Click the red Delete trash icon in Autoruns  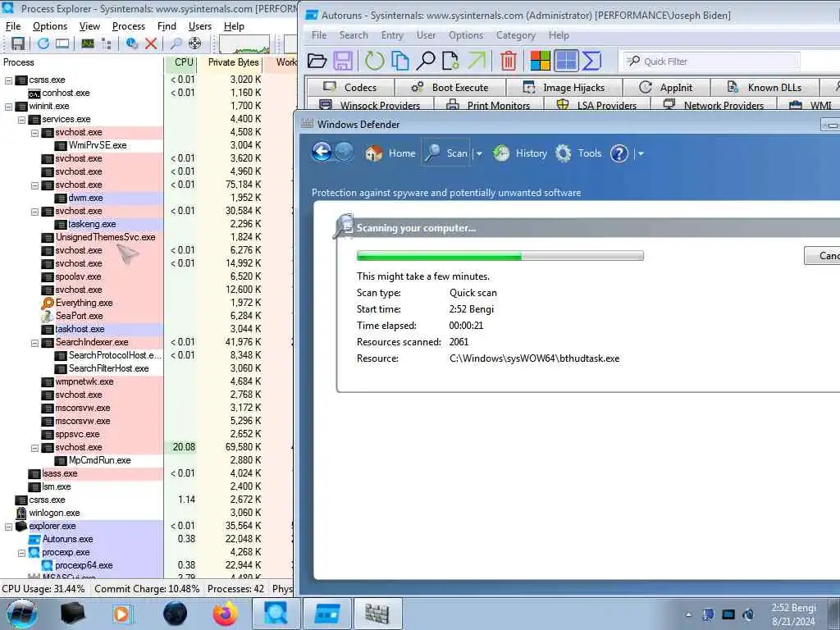509,61
